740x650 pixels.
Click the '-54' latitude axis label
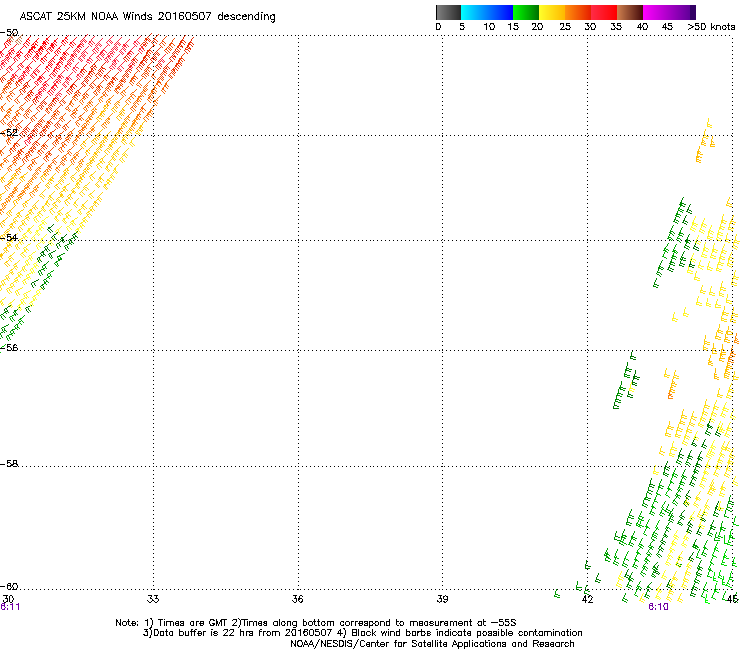pos(9,237)
